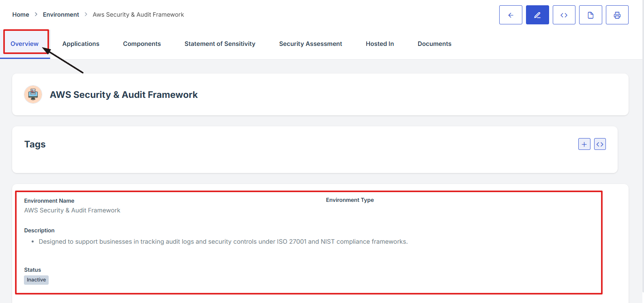The height and width of the screenshot is (303, 644).
Task: Switch to the Documents tab
Action: coord(434,44)
